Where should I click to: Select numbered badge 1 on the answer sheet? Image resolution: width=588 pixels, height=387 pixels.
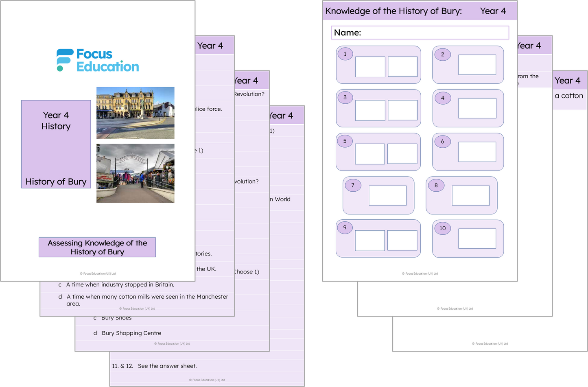[345, 53]
